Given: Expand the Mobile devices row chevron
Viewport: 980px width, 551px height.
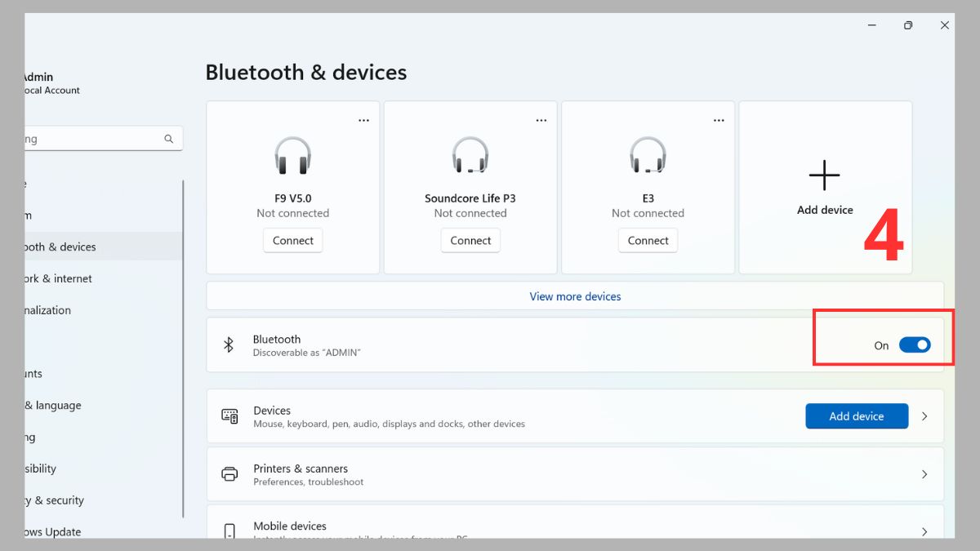Looking at the screenshot, I should [924, 529].
